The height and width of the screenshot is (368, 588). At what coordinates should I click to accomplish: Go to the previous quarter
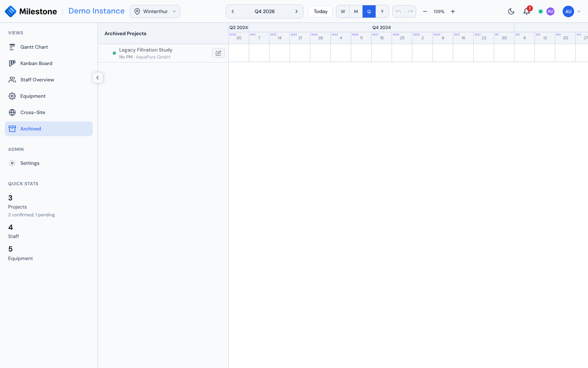(233, 11)
